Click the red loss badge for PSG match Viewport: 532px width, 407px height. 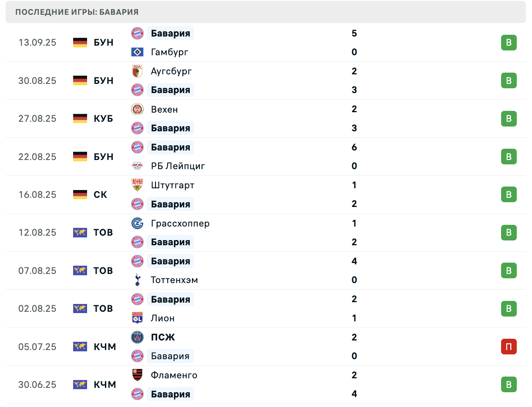click(509, 347)
